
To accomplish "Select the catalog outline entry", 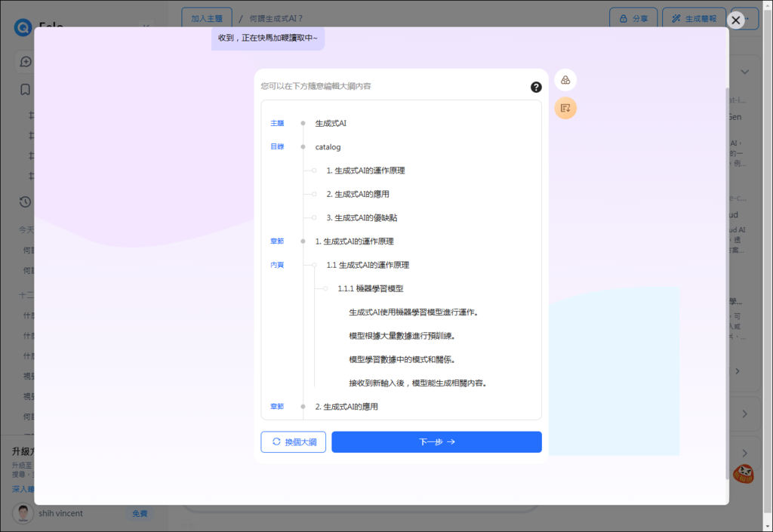I will click(328, 147).
